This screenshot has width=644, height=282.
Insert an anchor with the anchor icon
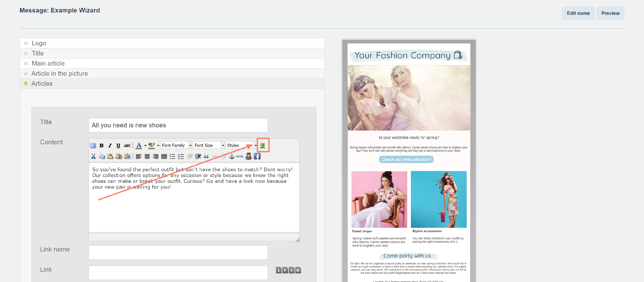point(231,157)
